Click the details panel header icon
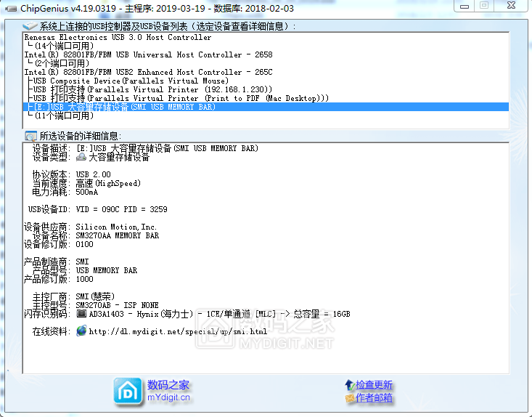Image resolution: width=532 pixels, height=417 pixels. click(x=30, y=136)
